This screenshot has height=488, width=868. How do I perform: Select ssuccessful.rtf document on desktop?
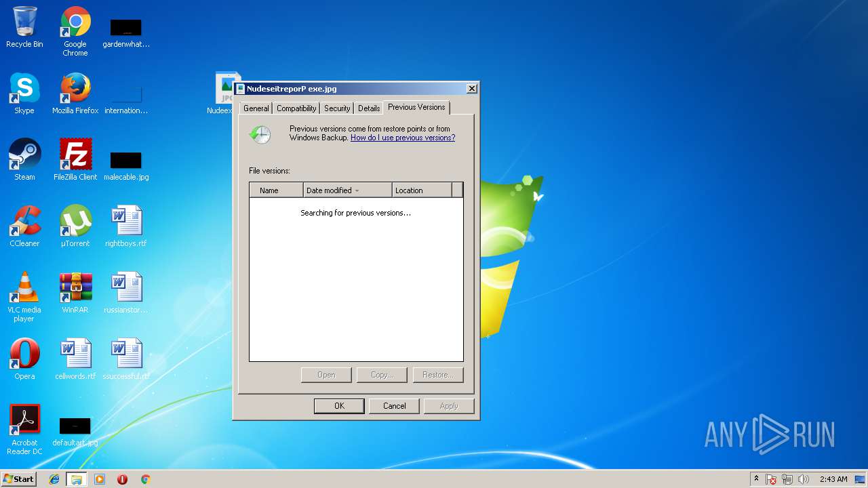coord(126,359)
